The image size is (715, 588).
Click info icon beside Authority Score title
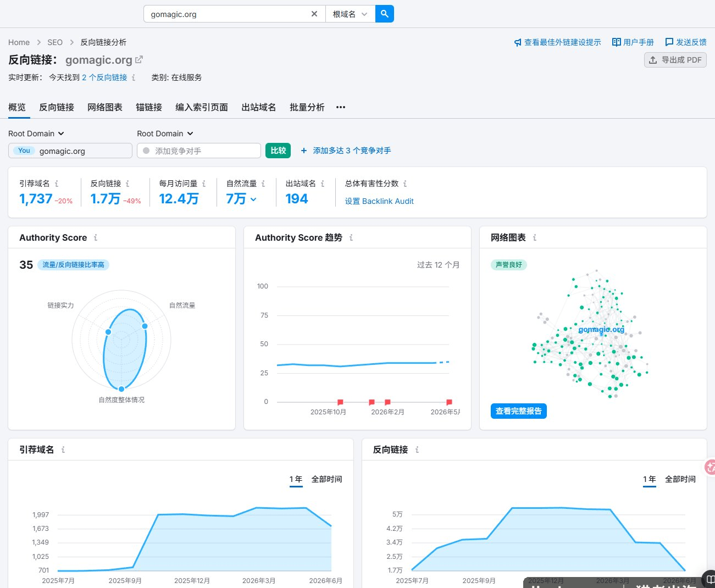pos(96,237)
